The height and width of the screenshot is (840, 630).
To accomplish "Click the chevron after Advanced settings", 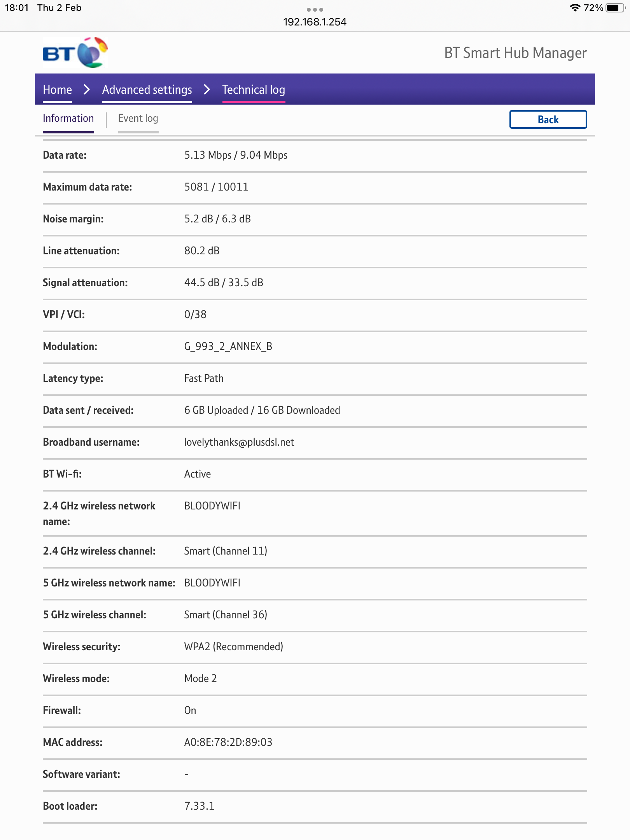I will tap(207, 89).
